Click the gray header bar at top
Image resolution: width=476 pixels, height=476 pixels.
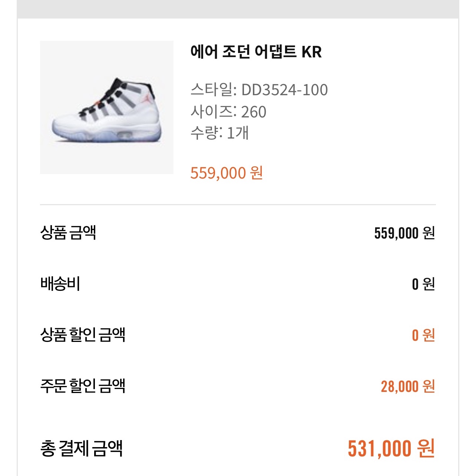point(238,9)
